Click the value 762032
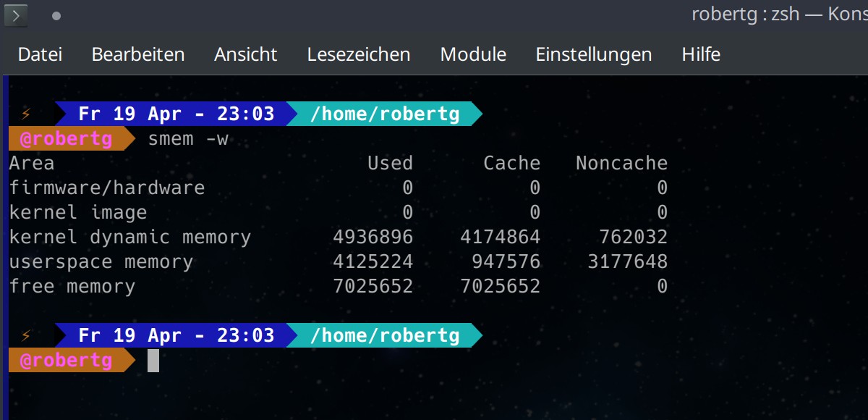This screenshot has width=868, height=420. click(x=634, y=237)
